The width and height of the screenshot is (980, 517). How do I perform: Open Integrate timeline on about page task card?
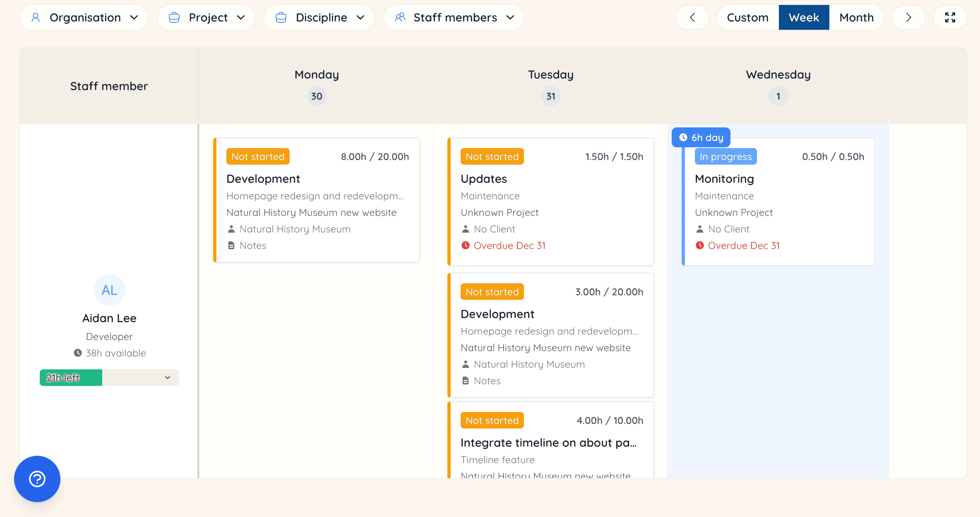pos(548,443)
